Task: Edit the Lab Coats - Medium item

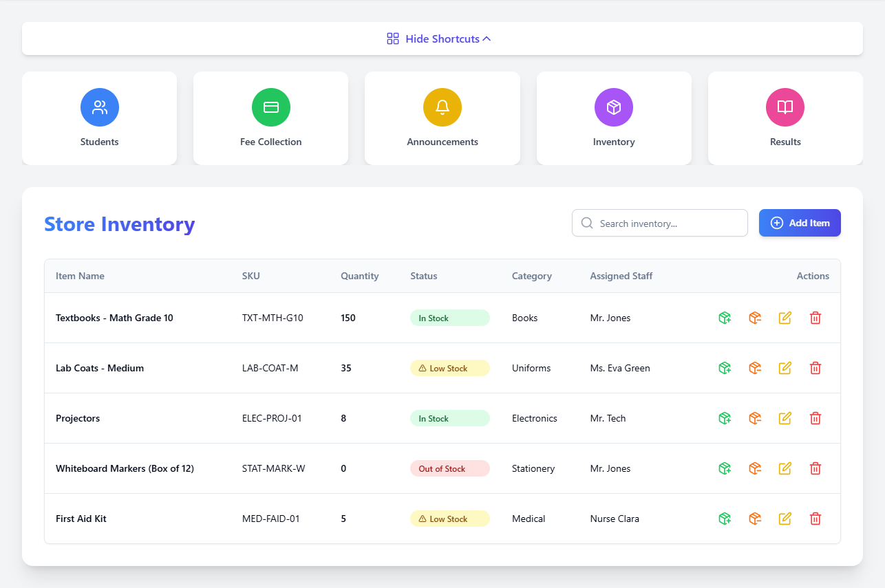Action: tap(785, 368)
